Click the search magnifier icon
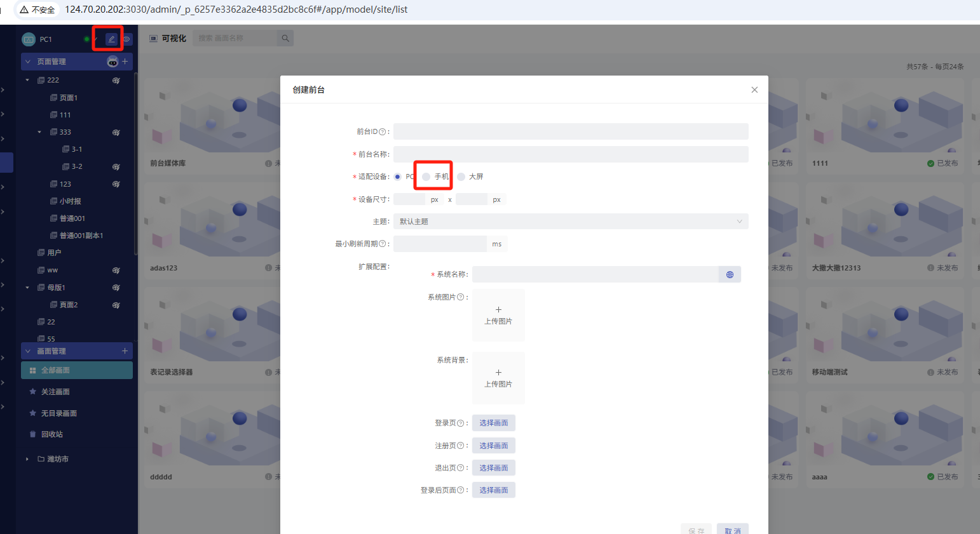The image size is (980, 534). coord(285,39)
